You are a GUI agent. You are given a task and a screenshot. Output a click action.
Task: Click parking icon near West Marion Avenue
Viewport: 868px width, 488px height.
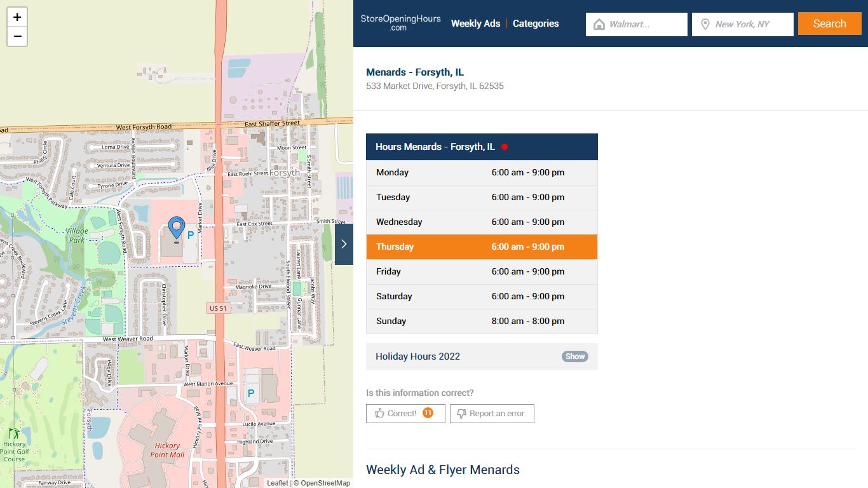pyautogui.click(x=251, y=393)
